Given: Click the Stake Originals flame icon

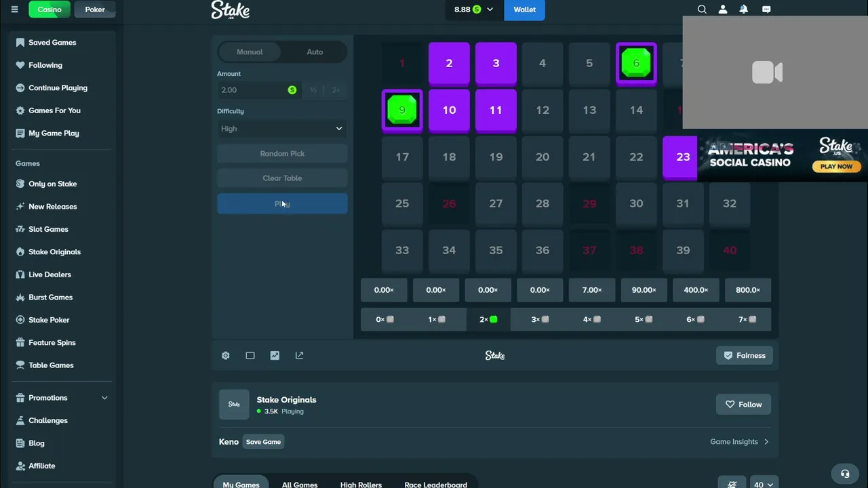Looking at the screenshot, I should tap(20, 251).
